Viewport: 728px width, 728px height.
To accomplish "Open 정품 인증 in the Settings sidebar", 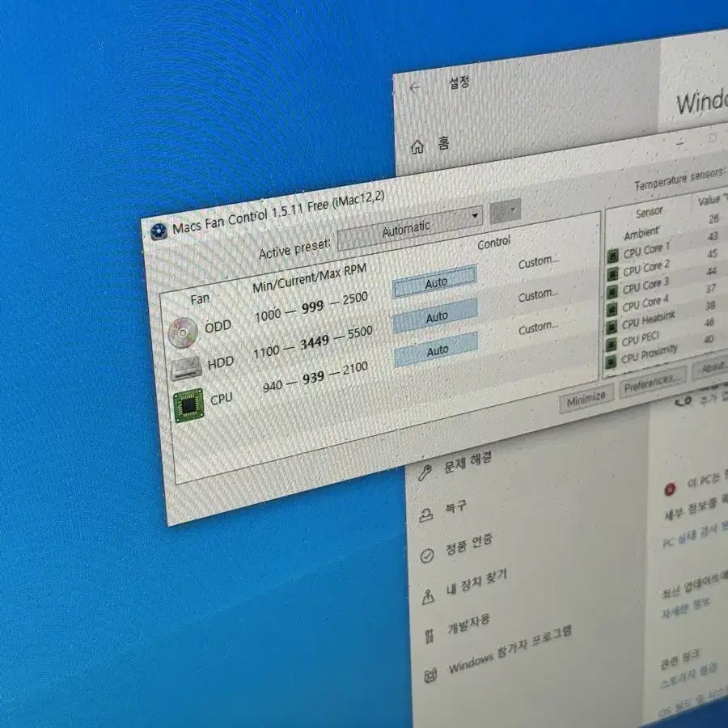I will (x=469, y=545).
